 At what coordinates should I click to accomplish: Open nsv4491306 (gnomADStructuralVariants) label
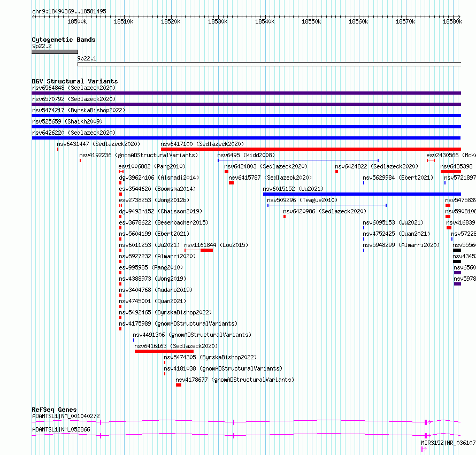[x=192, y=335]
